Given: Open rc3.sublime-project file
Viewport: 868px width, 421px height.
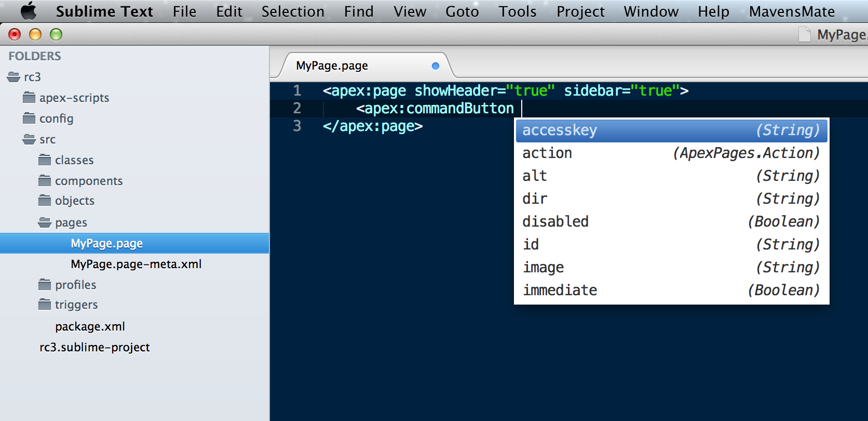Looking at the screenshot, I should [x=94, y=347].
